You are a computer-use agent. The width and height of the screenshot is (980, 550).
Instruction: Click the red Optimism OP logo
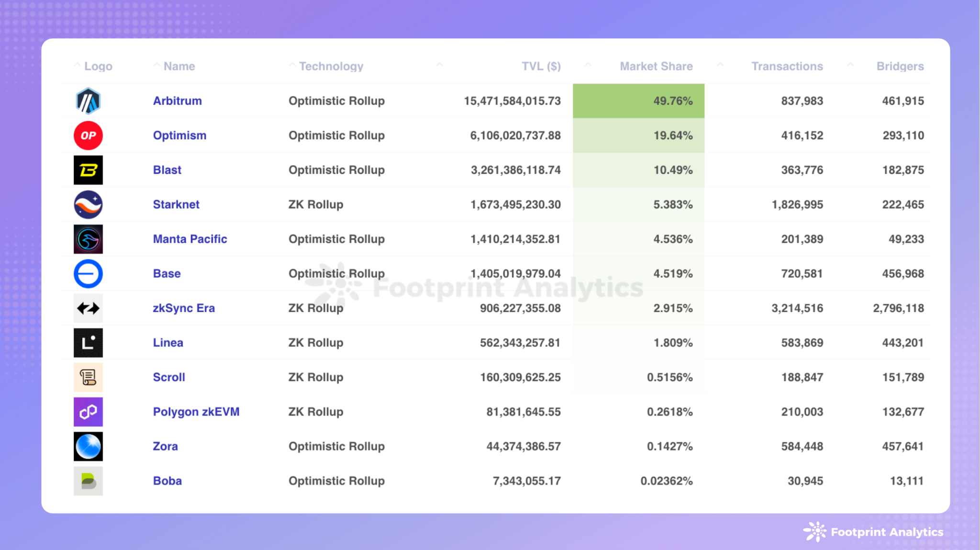point(88,135)
